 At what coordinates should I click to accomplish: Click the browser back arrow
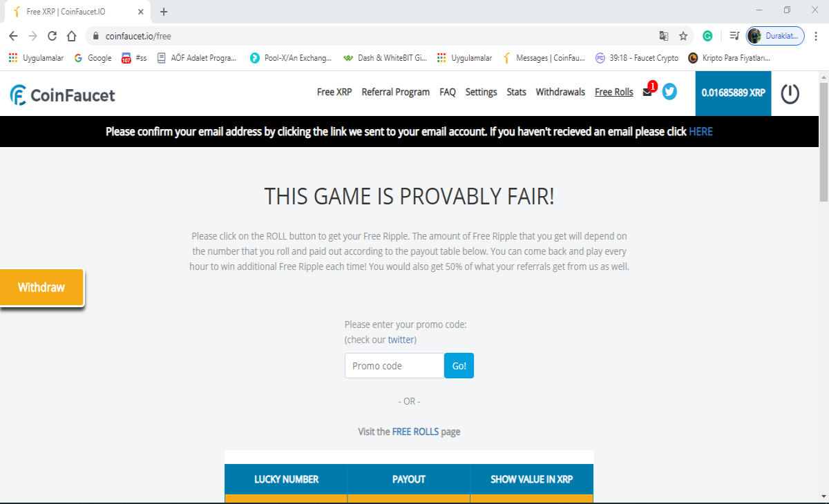(13, 36)
